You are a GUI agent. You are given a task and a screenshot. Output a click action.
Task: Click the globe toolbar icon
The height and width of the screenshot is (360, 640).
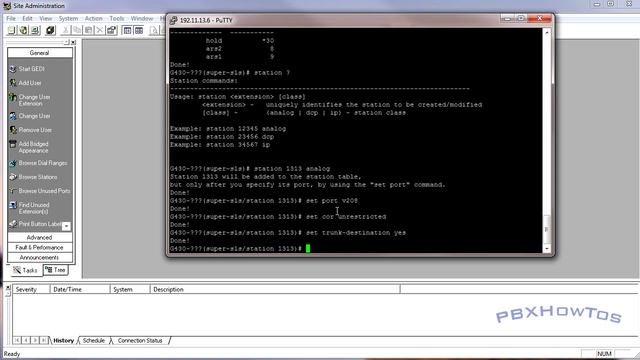tap(24, 30)
